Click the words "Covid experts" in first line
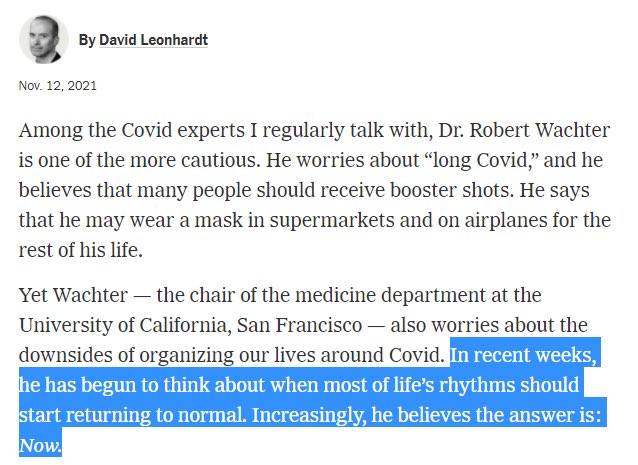Screen dimensions: 638x465 pos(183,131)
